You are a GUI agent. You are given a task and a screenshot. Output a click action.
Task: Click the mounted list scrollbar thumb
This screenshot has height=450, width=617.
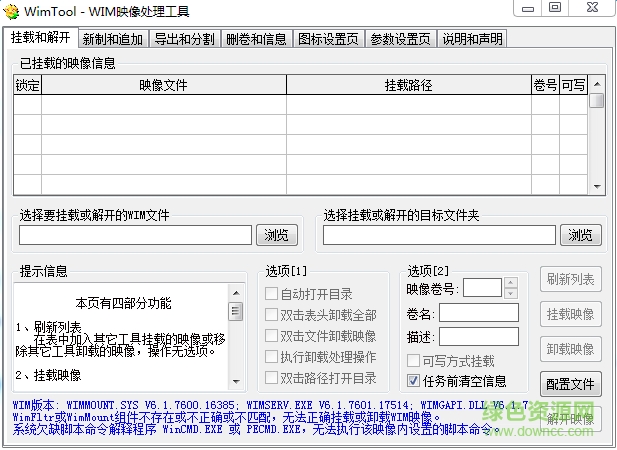597,100
